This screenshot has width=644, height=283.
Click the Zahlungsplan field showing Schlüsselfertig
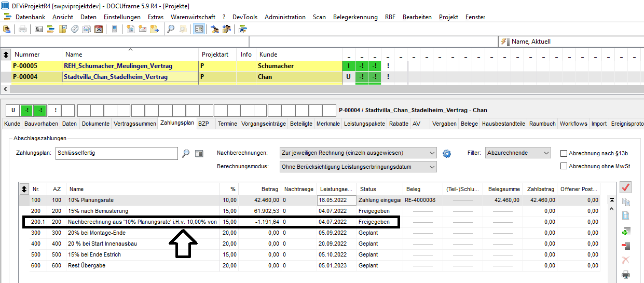pyautogui.click(x=117, y=153)
